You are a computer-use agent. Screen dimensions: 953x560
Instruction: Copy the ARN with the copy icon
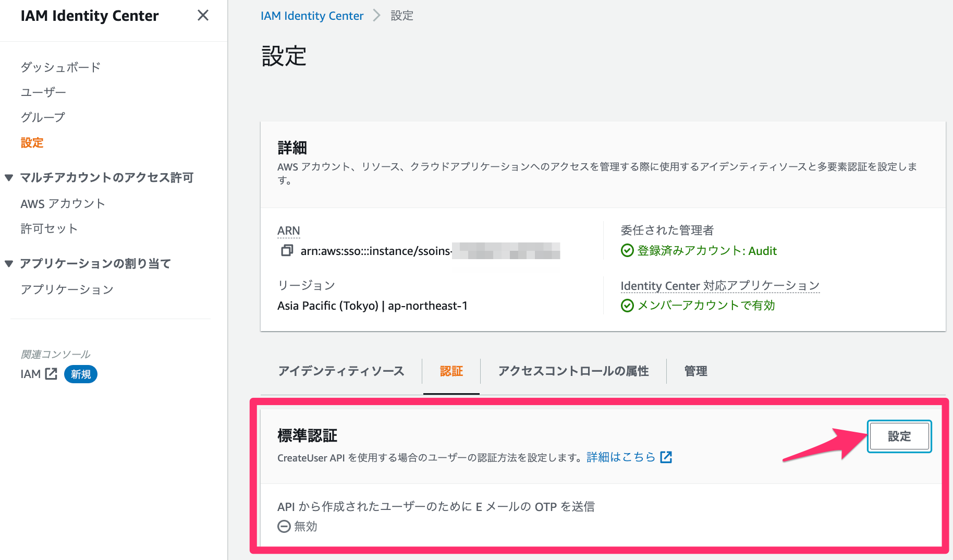click(x=287, y=251)
